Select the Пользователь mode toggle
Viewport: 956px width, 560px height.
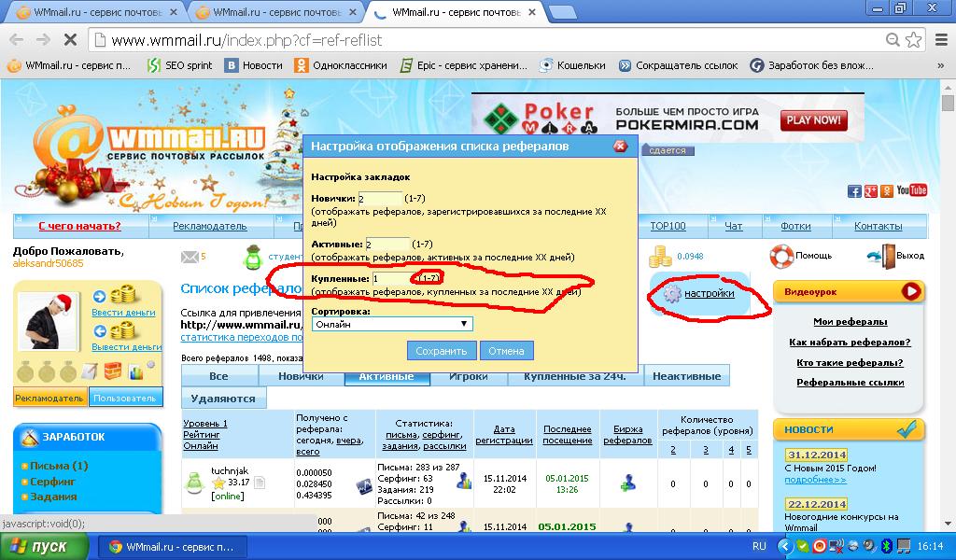pyautogui.click(x=125, y=398)
